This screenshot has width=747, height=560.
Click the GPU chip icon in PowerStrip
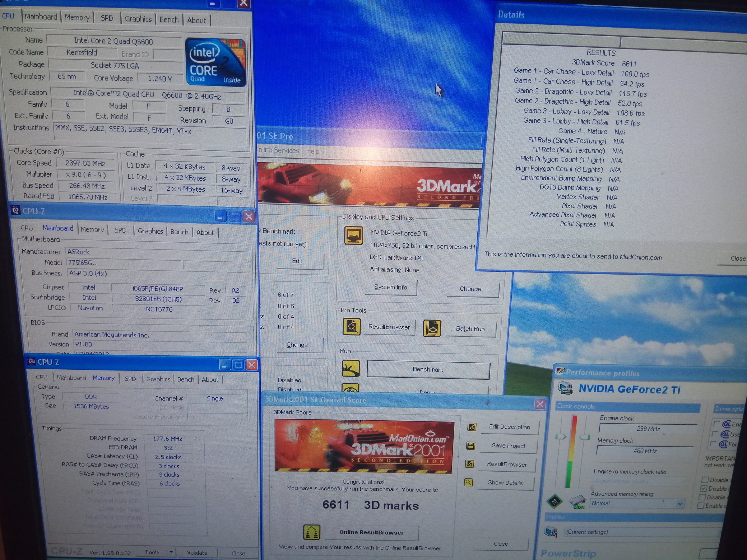click(x=555, y=501)
